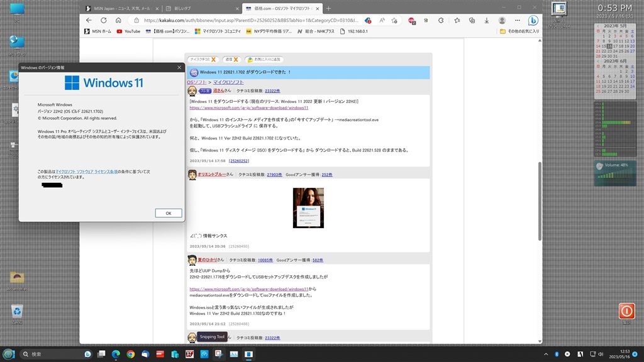Dismiss the 返信 filter with its X
Screen dimensions: 644x362
(236, 58)
